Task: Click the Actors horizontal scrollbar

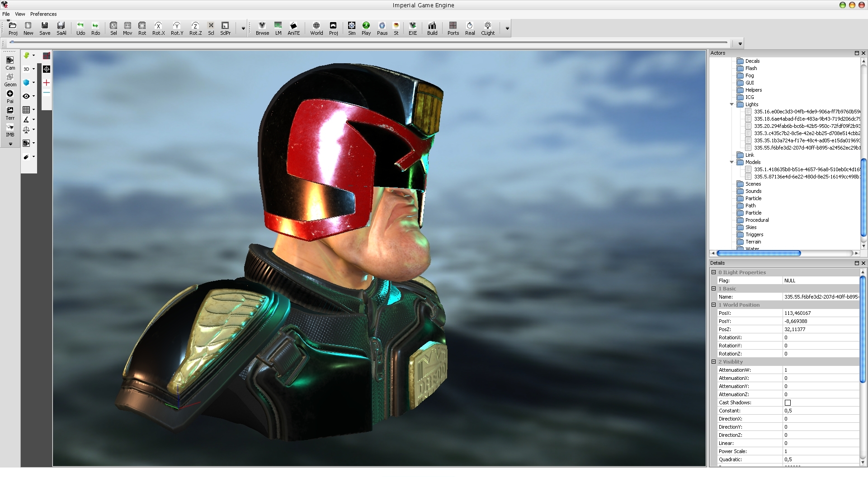Action: tap(759, 253)
